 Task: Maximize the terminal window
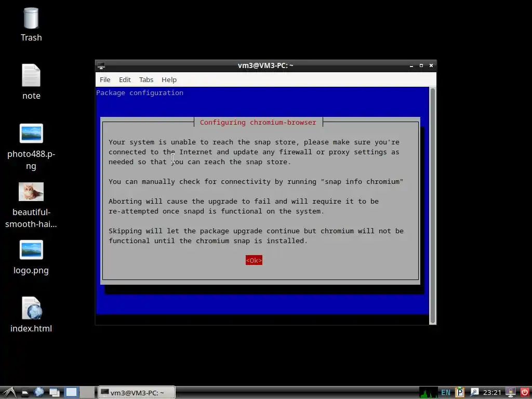[x=421, y=65]
